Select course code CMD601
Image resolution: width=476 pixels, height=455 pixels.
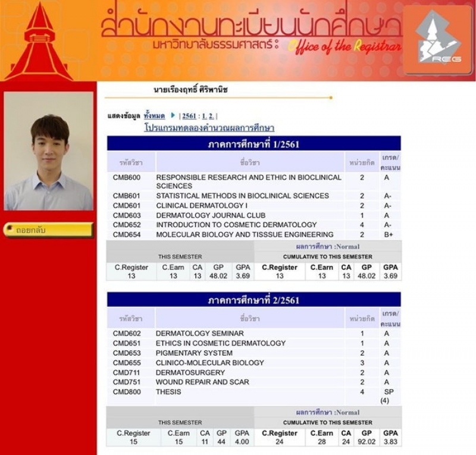127,206
